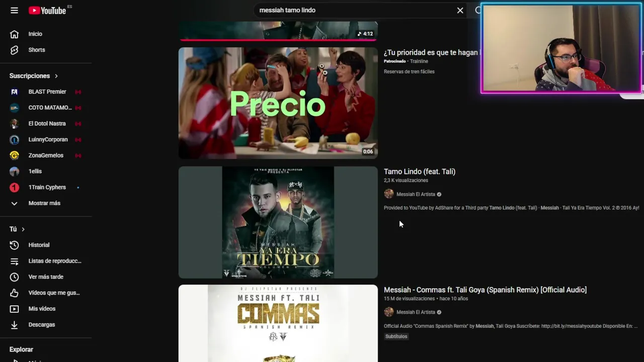Open Commas Spanish Remix thumbnail
This screenshot has height=362, width=644.
coord(278,323)
